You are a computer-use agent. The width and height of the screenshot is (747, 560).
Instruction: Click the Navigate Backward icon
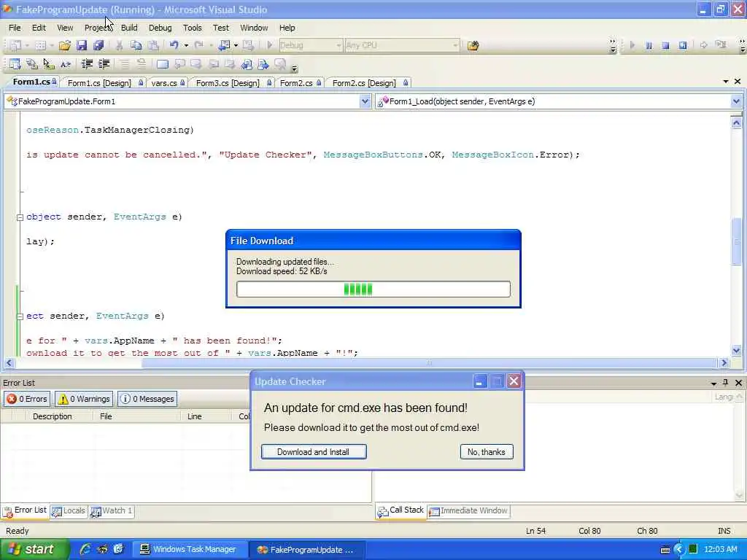pos(224,45)
